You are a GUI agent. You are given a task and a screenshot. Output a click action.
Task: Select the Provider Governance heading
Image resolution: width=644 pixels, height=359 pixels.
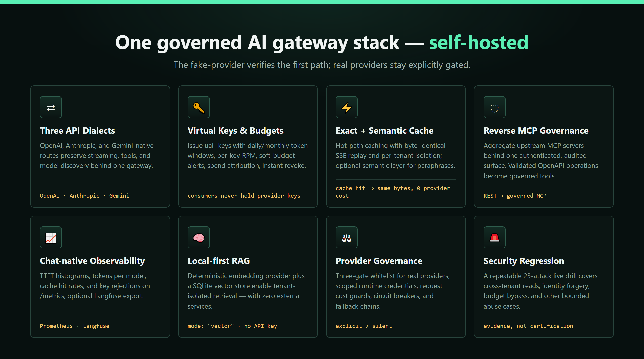point(379,261)
